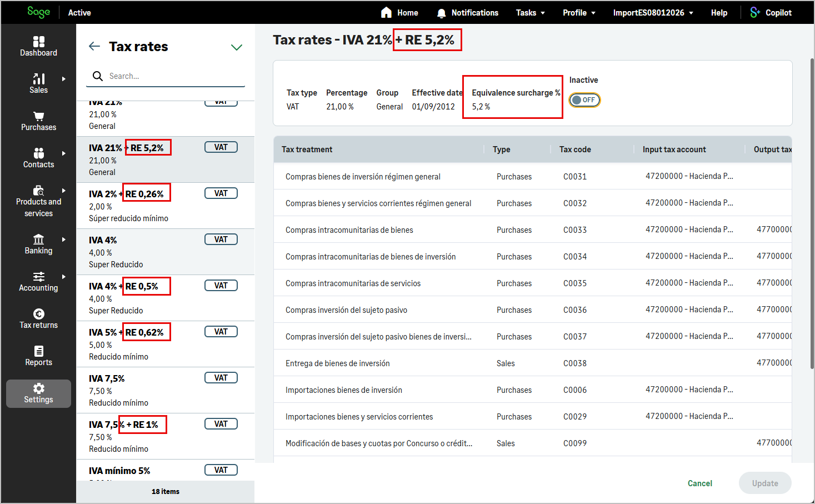Open the Reports icon
Screen dimensions: 815x504
coord(38,351)
